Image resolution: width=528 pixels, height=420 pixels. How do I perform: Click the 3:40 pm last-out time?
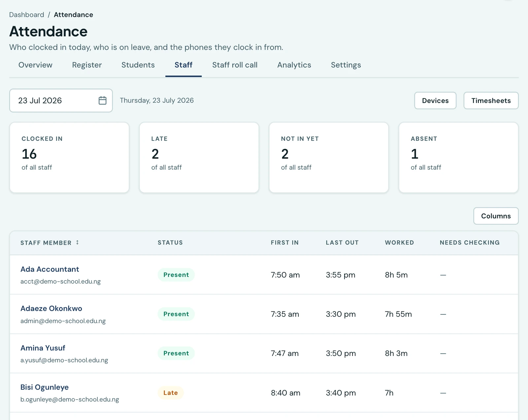coord(341,393)
